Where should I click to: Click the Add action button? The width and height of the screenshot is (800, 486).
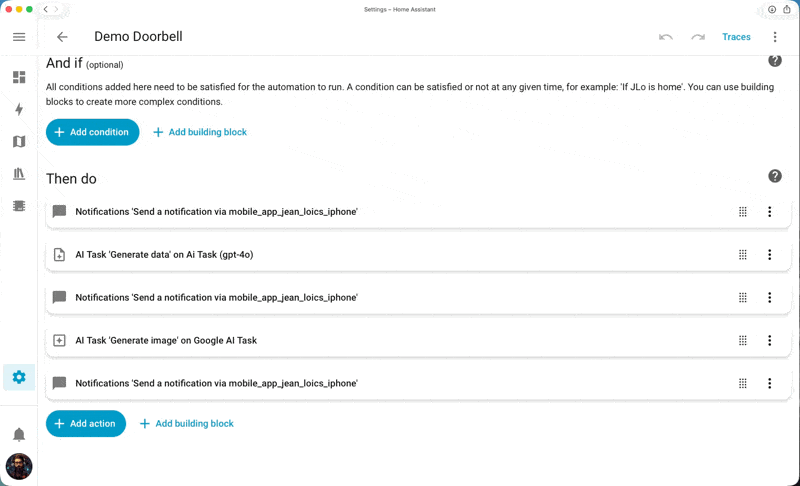pyautogui.click(x=86, y=424)
